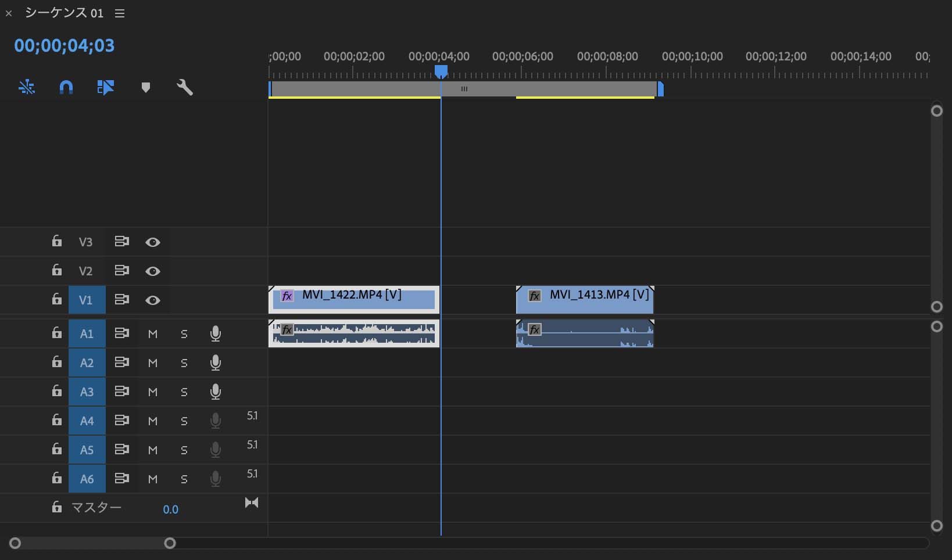Open the シーケンス 01 panel menu
Screen dimensions: 952x560
click(x=120, y=13)
